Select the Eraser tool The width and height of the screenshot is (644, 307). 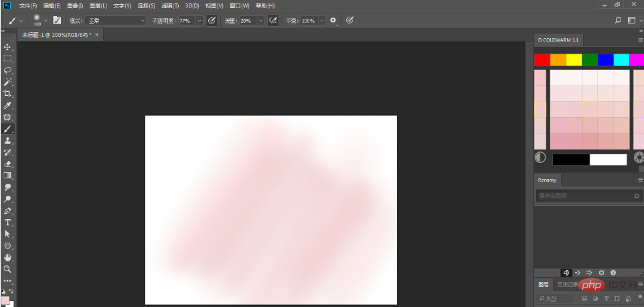(7, 164)
